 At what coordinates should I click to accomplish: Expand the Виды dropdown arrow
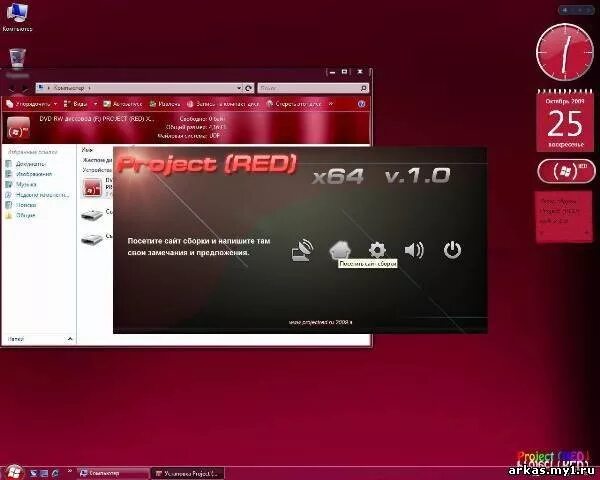95,104
